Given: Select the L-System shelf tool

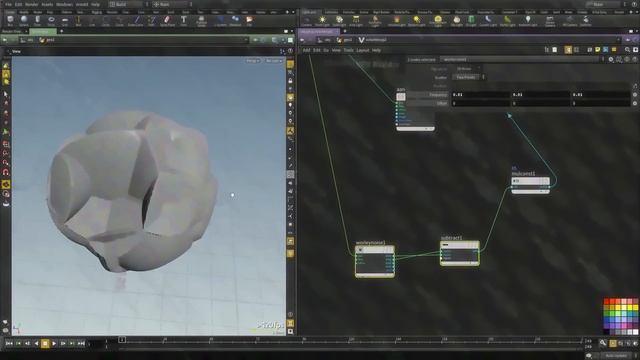Looking at the screenshot, I should pos(220,20).
